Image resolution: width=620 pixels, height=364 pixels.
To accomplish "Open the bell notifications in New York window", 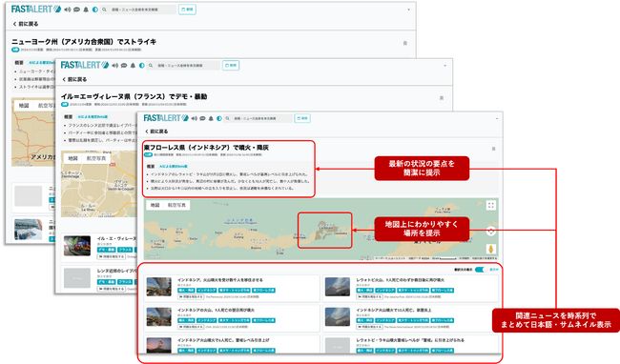I will coord(86,10).
